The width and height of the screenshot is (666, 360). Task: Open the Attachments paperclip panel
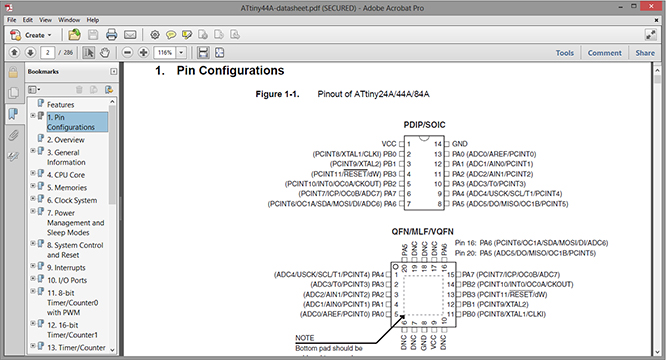click(13, 135)
